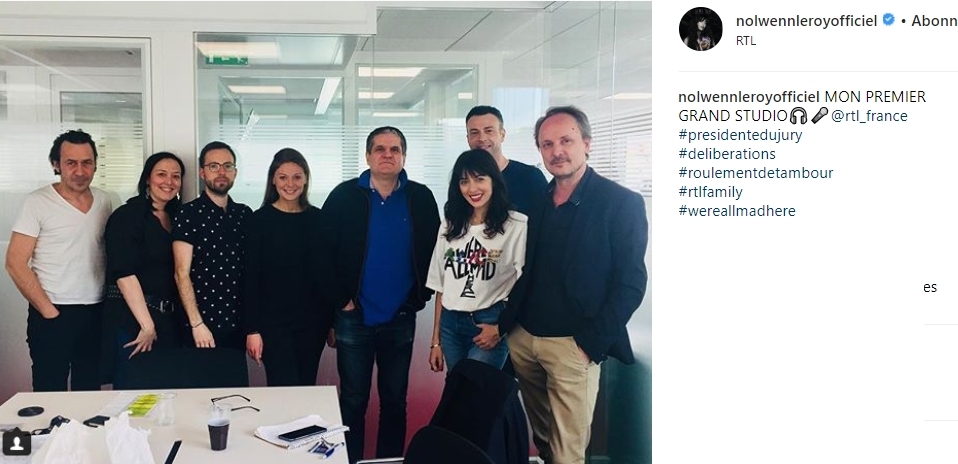This screenshot has height=464, width=958.
Task: Open the nolwennleroyofficiel username in the header
Action: 807,21
